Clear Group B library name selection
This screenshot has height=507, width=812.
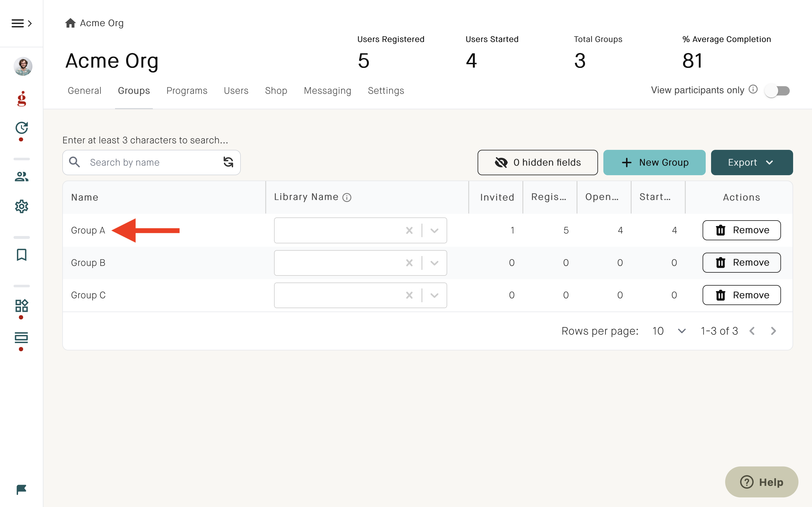pyautogui.click(x=409, y=263)
